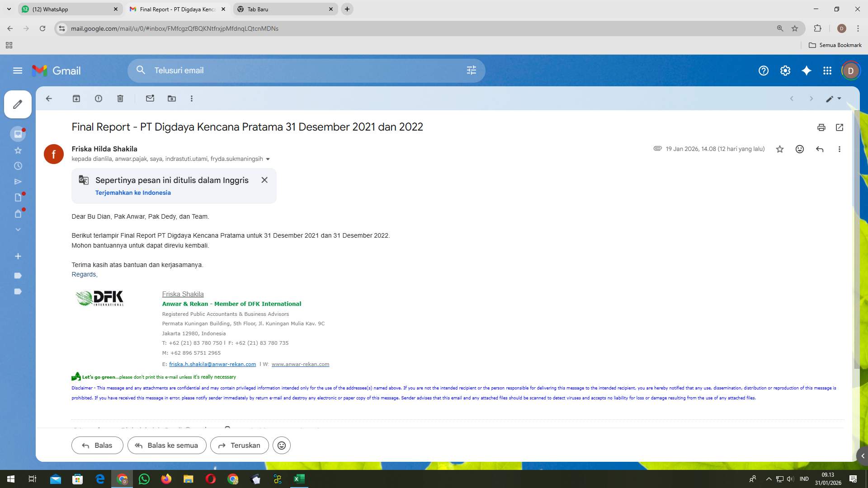Star this email from Friska Hilda Shakila
Screen dimensions: 868x488
tap(780, 149)
